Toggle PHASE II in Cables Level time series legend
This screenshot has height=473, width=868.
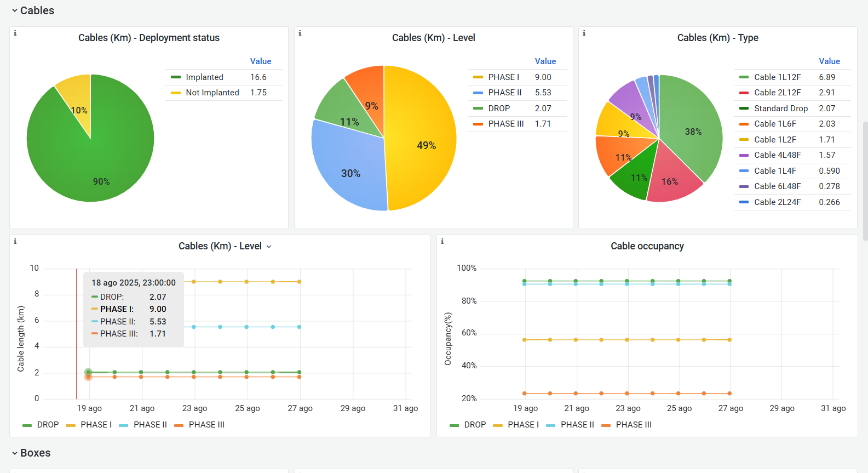point(150,425)
